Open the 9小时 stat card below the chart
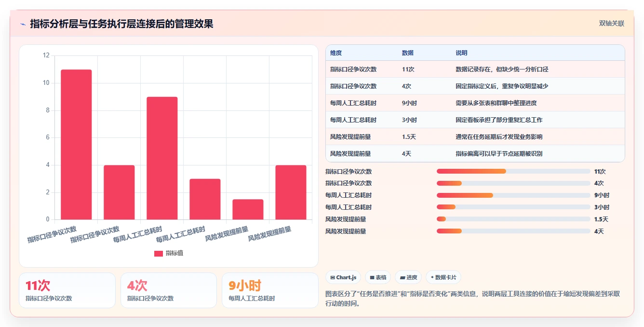This screenshot has width=644, height=327. 270,290
